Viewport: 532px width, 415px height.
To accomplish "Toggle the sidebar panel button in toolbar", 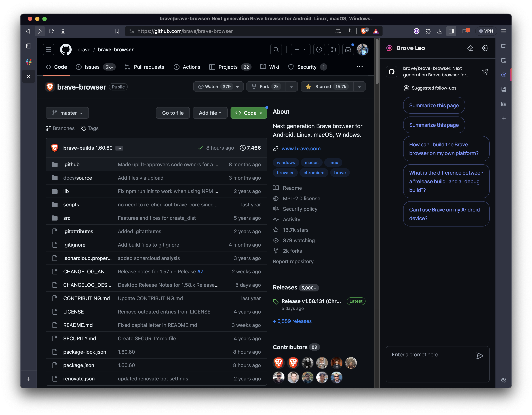I will pyautogui.click(x=451, y=31).
